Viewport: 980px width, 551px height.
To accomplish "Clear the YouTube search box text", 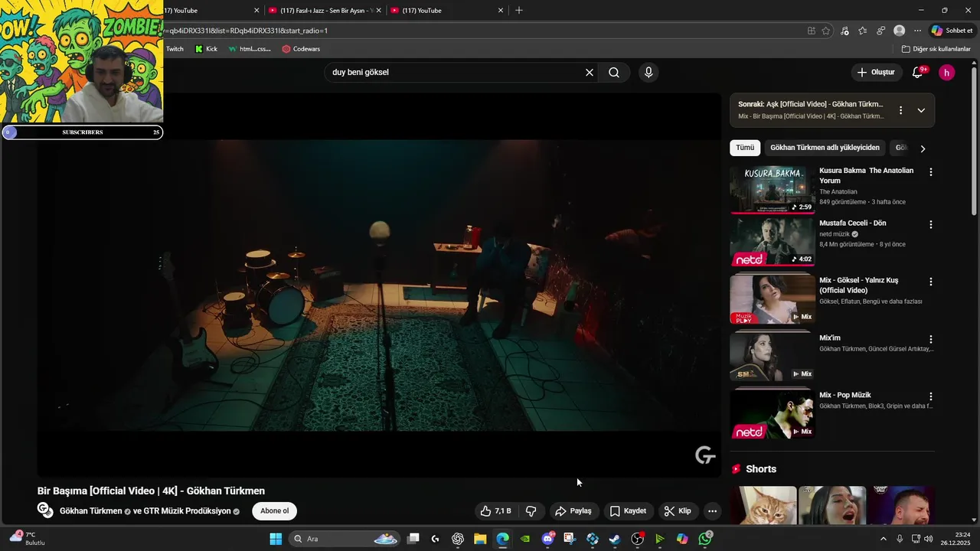I will pyautogui.click(x=590, y=73).
